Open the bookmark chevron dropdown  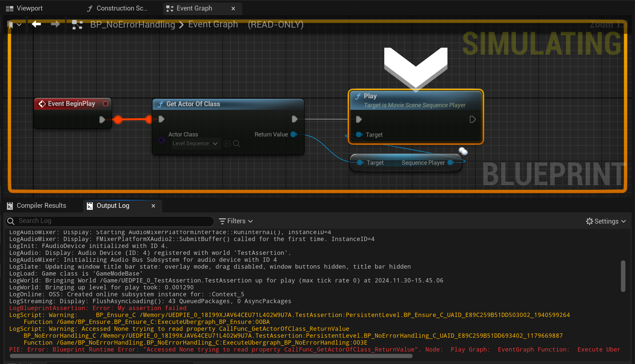[x=19, y=25]
